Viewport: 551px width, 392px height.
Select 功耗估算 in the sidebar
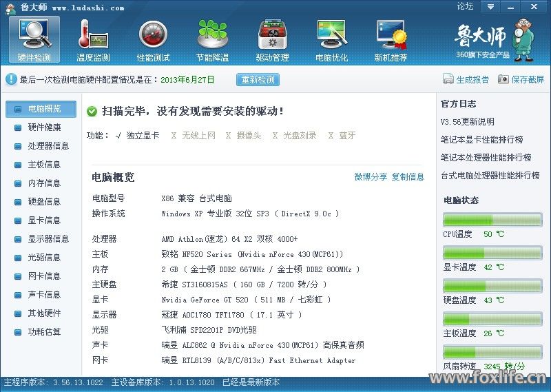pyautogui.click(x=44, y=332)
